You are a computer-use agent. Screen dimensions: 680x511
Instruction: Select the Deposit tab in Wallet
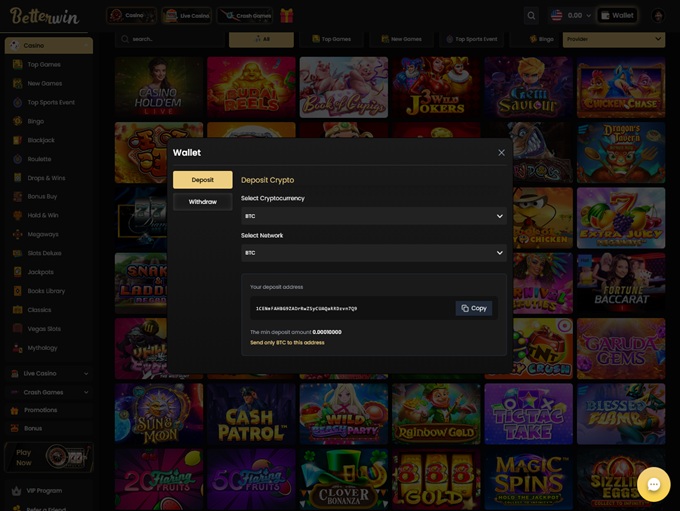[202, 180]
